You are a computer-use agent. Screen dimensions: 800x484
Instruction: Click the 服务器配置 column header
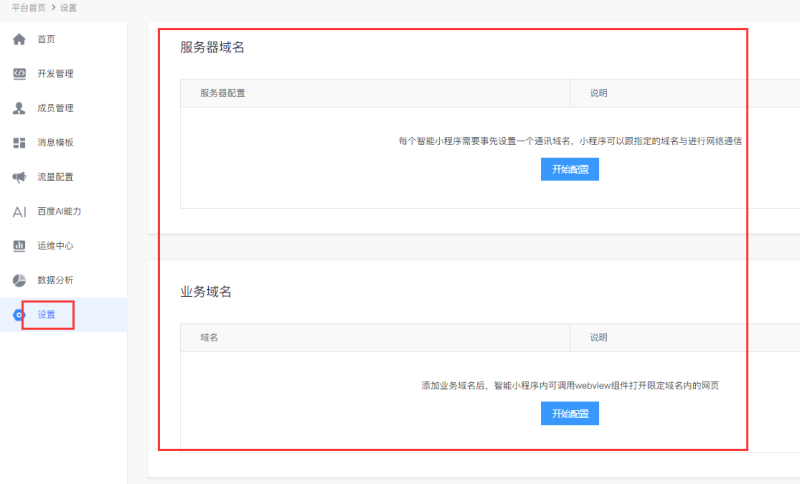pyautogui.click(x=222, y=93)
